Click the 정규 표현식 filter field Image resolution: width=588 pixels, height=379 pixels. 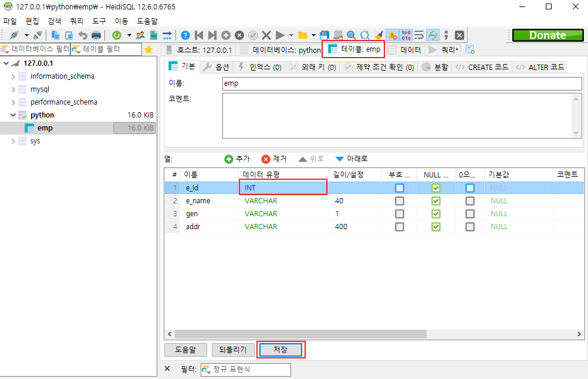pos(246,370)
